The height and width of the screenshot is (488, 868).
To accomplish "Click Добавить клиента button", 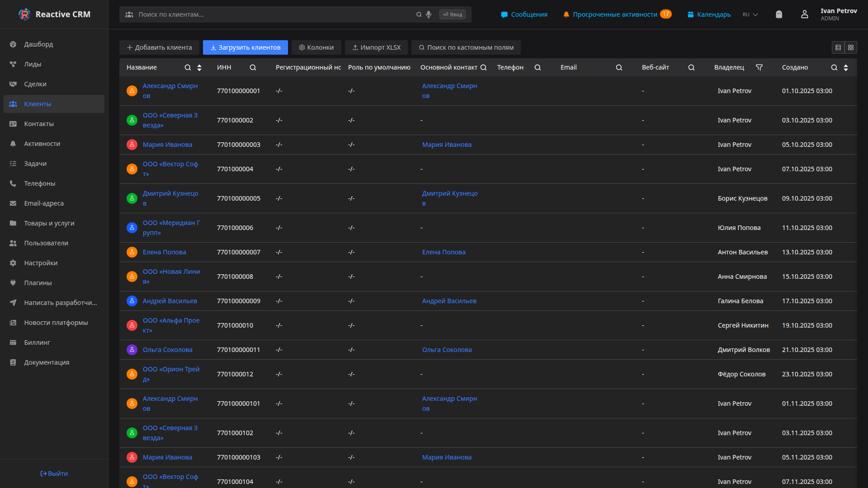I will 159,47.
